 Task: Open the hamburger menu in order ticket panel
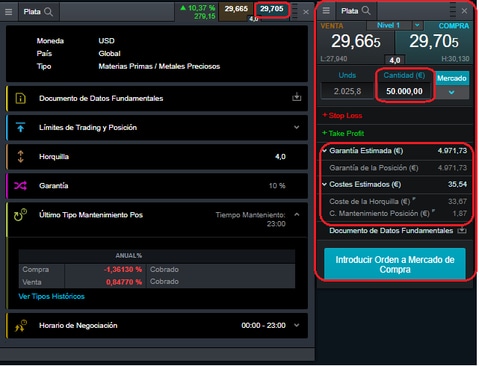(x=326, y=11)
